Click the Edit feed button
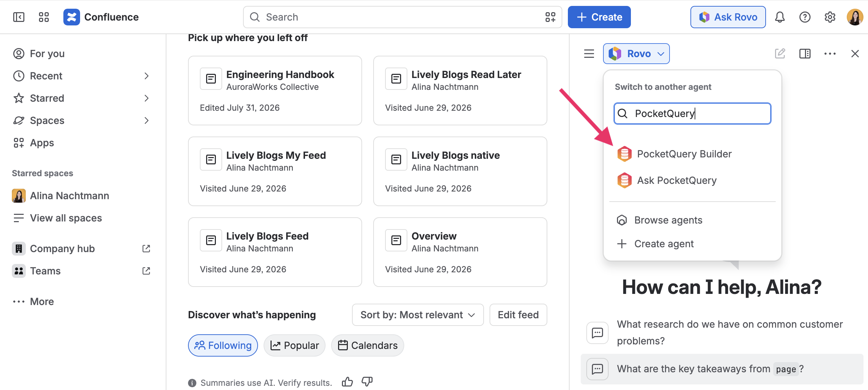 point(518,315)
